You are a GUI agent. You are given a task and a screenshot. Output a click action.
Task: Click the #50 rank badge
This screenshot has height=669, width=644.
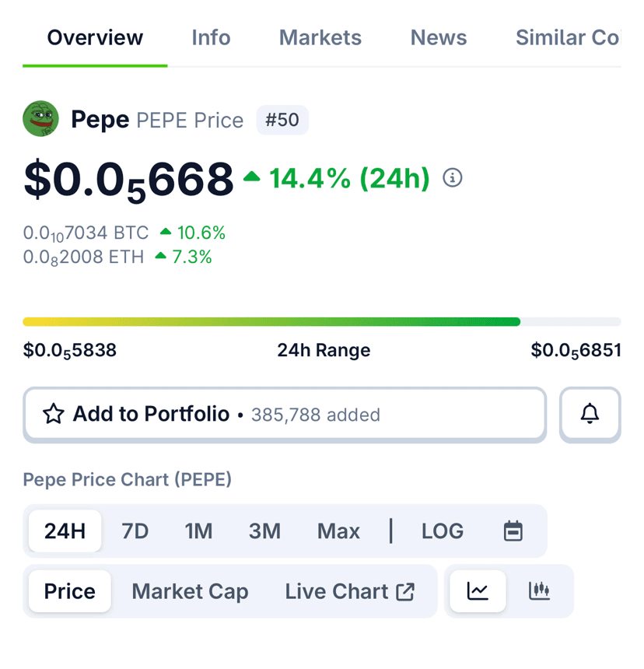click(282, 120)
